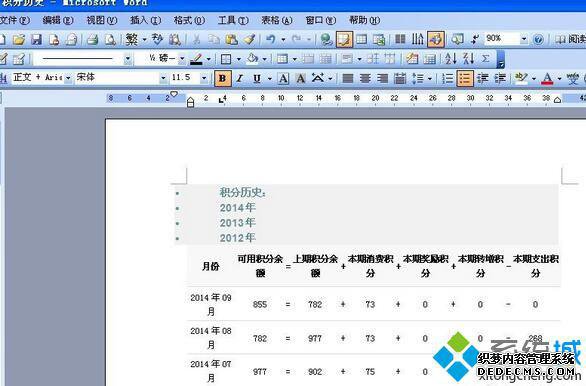Open the font size 11.5 dropdown

tap(204, 78)
